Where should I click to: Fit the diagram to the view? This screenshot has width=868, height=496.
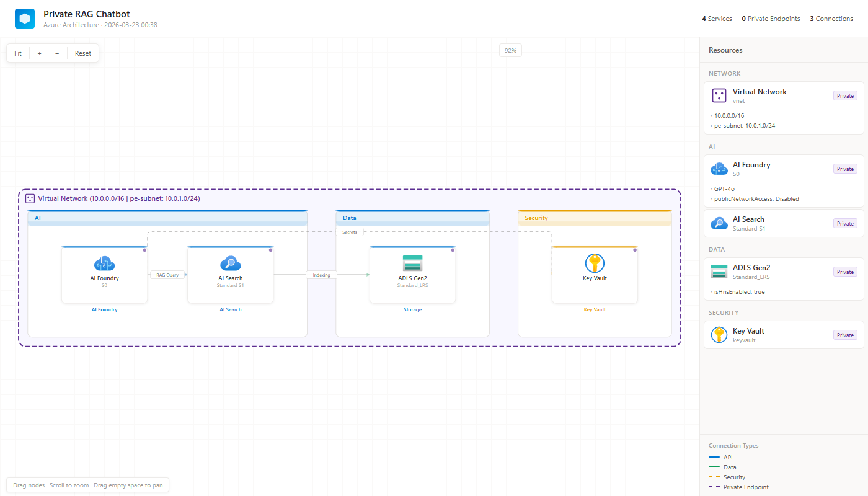tap(18, 53)
